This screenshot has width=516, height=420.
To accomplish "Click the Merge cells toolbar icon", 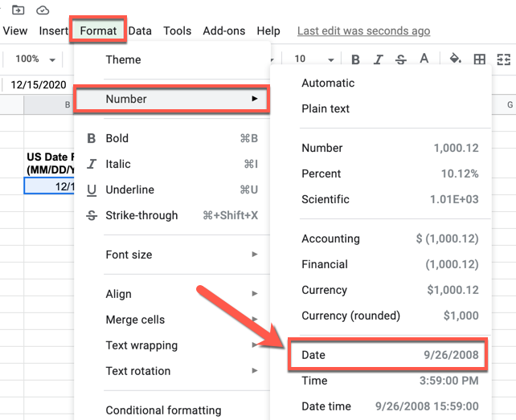I will tap(503, 59).
